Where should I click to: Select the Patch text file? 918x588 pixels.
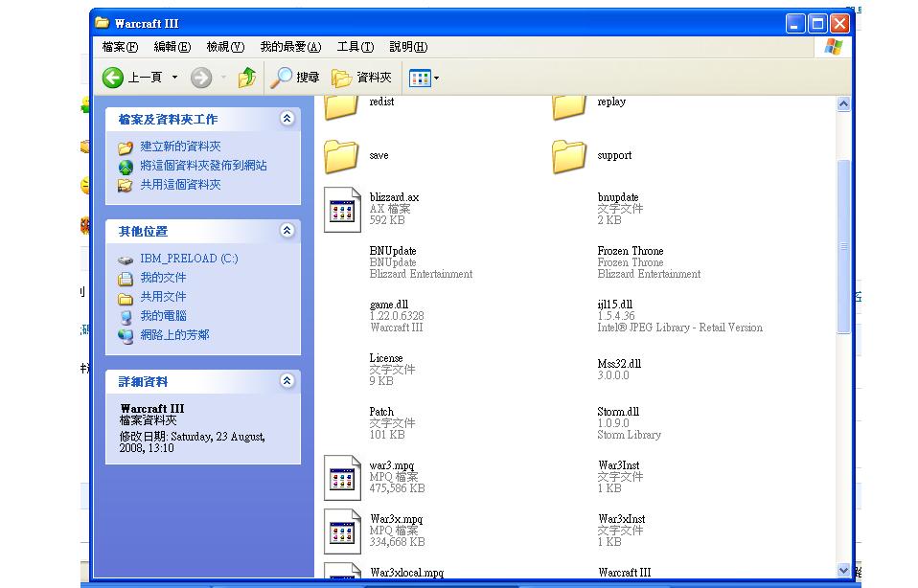tap(392, 423)
